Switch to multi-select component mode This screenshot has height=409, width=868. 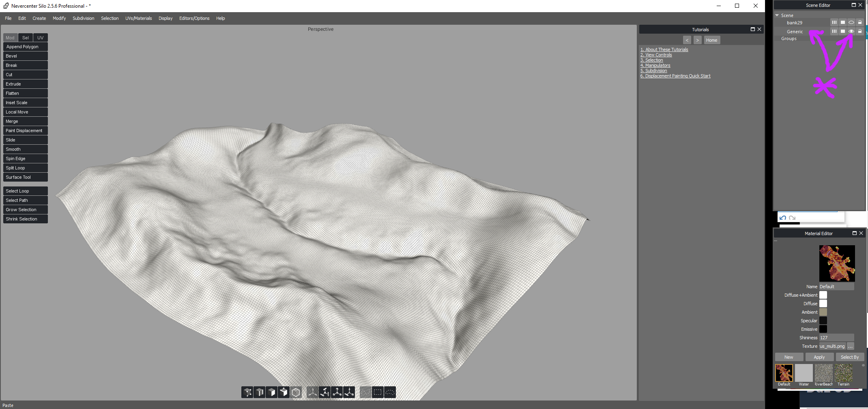284,392
